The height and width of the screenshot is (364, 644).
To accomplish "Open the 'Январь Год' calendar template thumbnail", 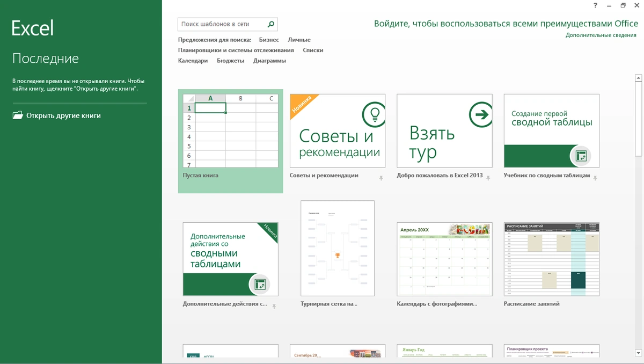I will [445, 351].
